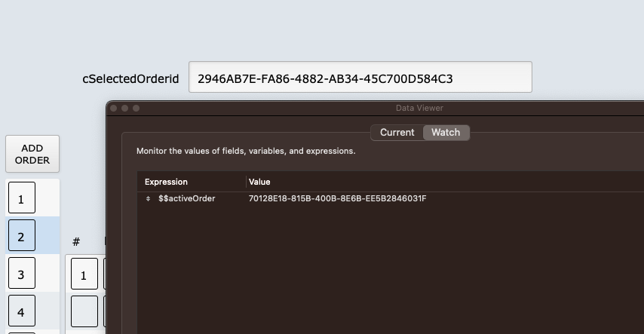Screen dimensions: 644x334
Task: Click the 'Monitor the values' description text
Action: (x=246, y=152)
